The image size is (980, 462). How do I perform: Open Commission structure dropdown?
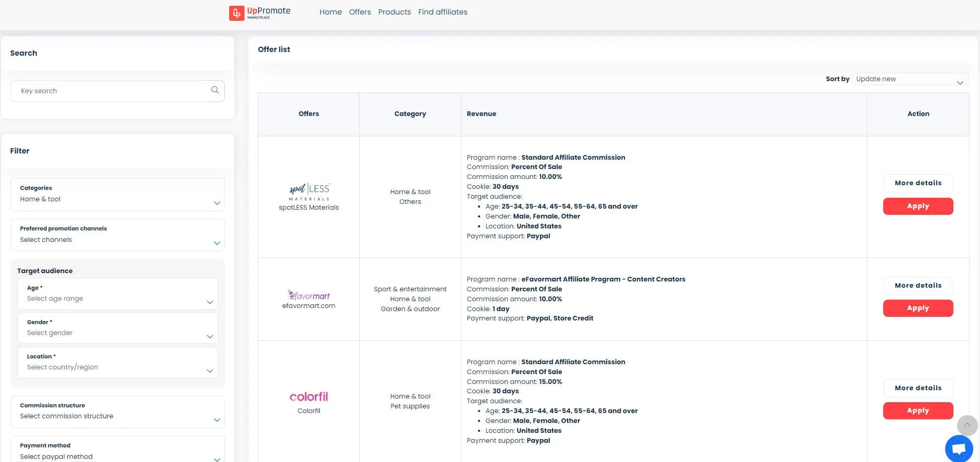pyautogui.click(x=118, y=412)
